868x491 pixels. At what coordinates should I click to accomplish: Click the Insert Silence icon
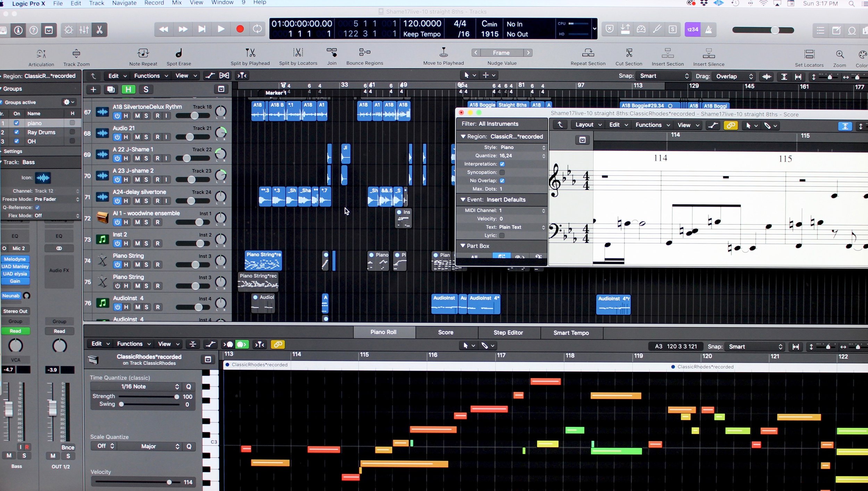click(709, 53)
